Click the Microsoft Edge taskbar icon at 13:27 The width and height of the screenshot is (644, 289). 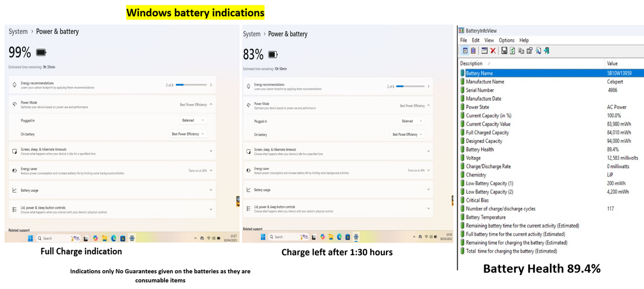pyautogui.click(x=114, y=239)
